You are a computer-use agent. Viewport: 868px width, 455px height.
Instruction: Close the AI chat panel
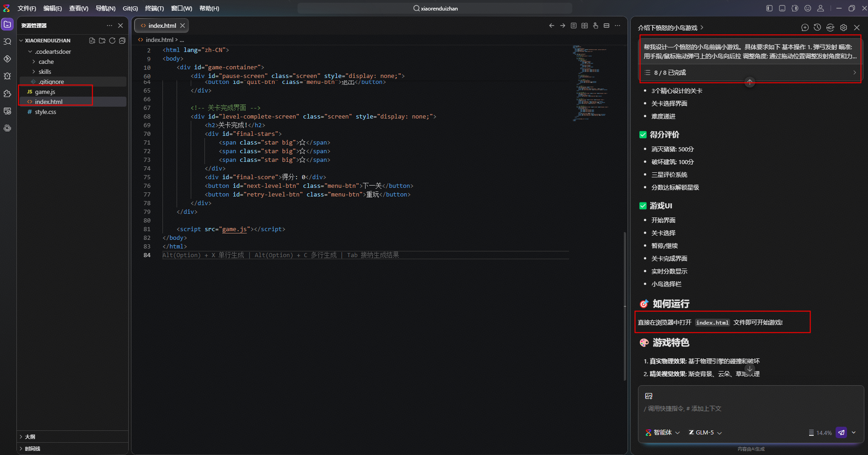coord(857,27)
